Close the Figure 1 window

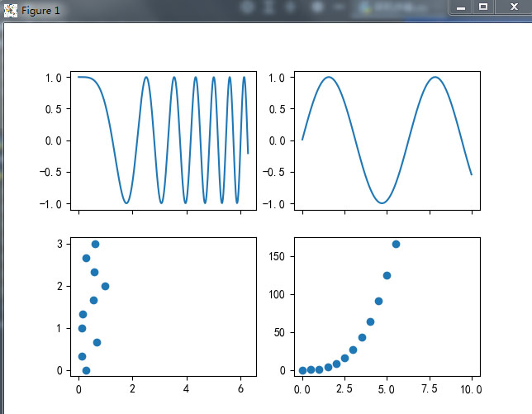[513, 7]
